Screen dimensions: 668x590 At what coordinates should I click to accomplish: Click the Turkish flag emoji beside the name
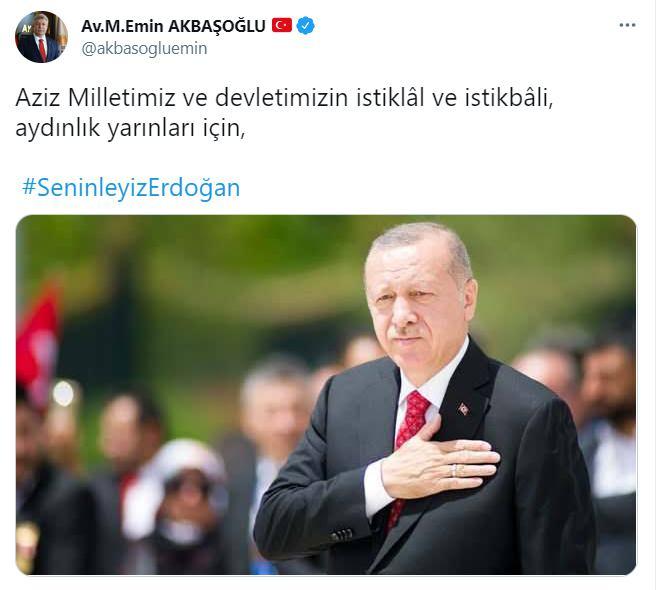282,25
